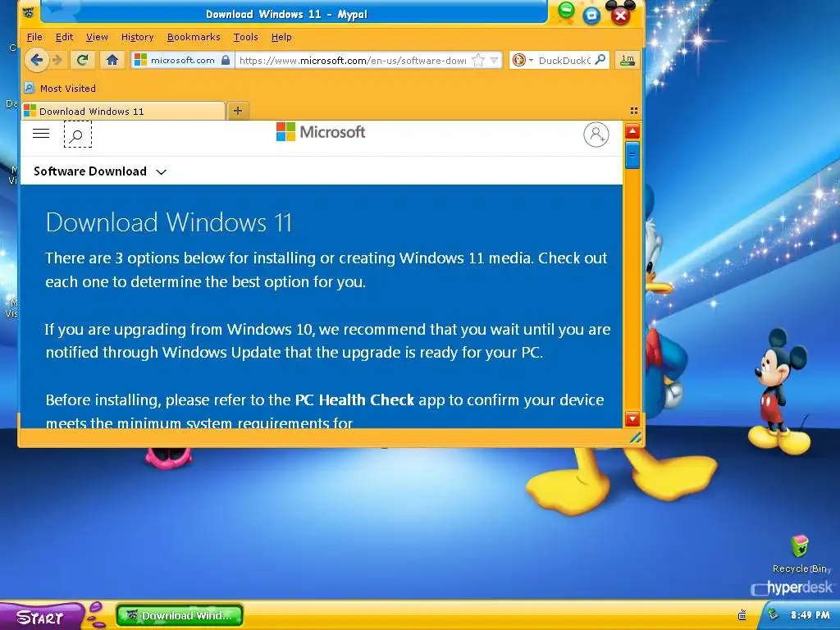
Task: Open the Recycle Bin desktop icon
Action: (x=799, y=554)
